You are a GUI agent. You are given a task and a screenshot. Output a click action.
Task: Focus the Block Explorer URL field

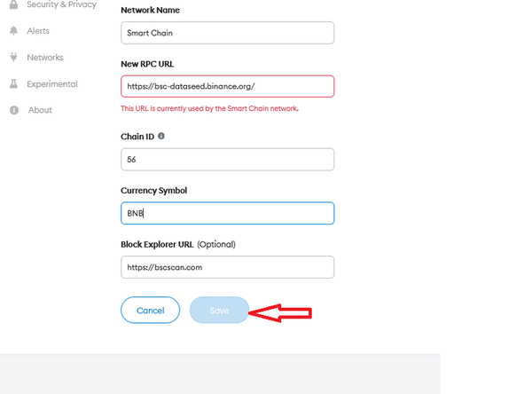point(227,267)
